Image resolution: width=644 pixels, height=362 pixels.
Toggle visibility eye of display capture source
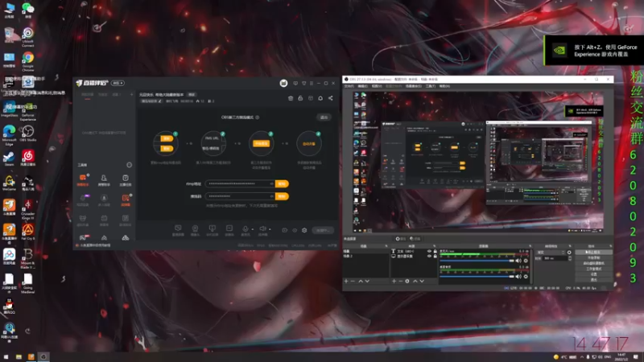pos(429,256)
